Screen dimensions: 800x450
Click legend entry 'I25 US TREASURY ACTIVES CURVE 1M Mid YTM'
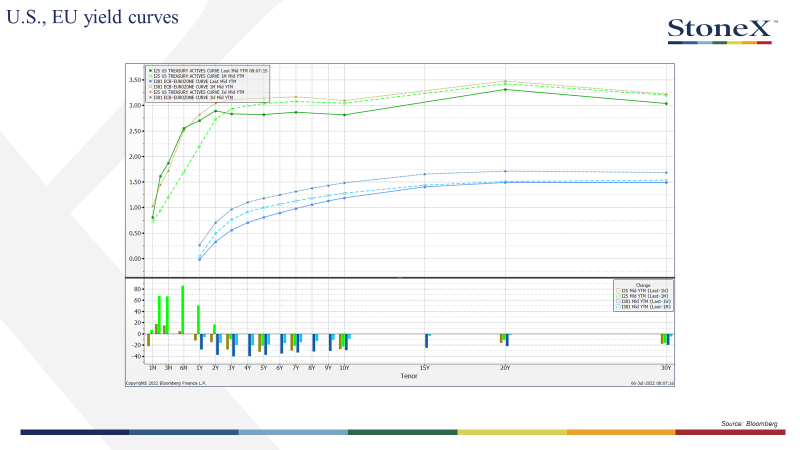pyautogui.click(x=198, y=76)
